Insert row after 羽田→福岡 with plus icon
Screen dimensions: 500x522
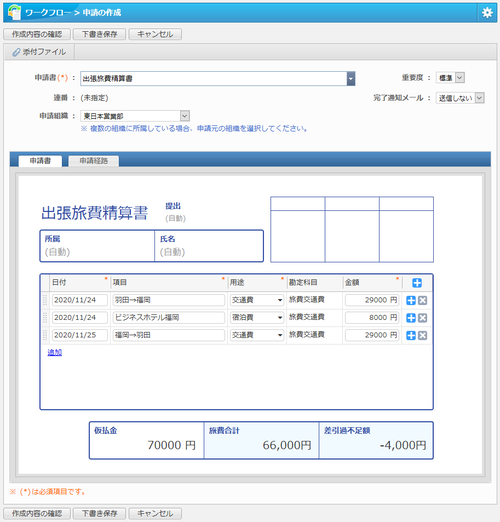pos(411,300)
